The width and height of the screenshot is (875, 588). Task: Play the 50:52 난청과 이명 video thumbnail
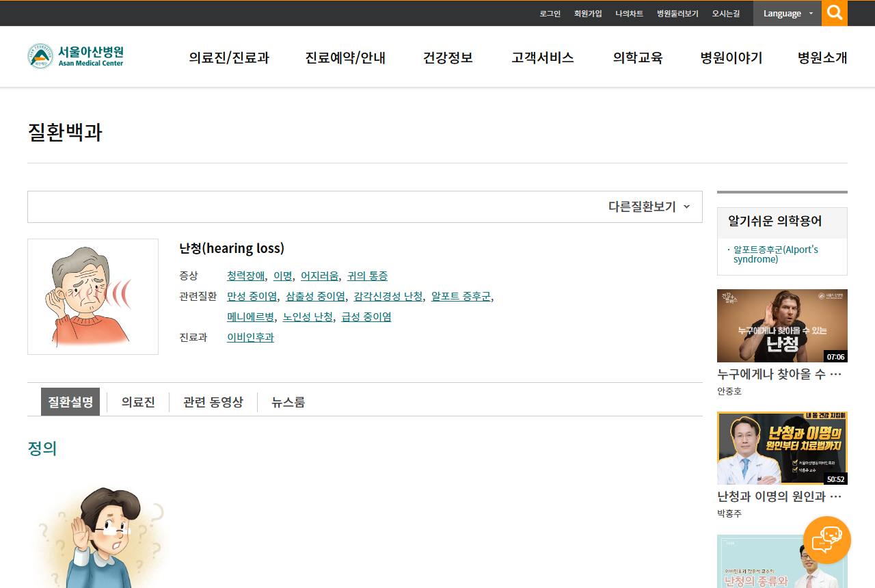pyautogui.click(x=782, y=448)
